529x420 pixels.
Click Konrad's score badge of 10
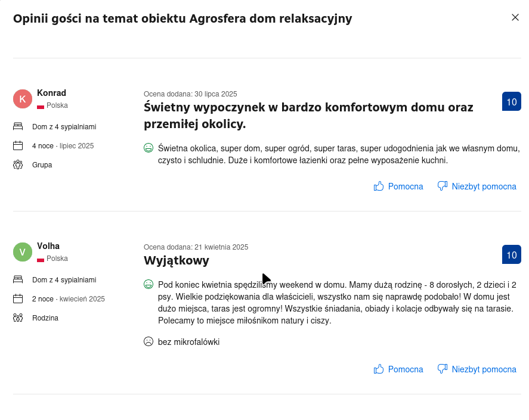pos(512,102)
